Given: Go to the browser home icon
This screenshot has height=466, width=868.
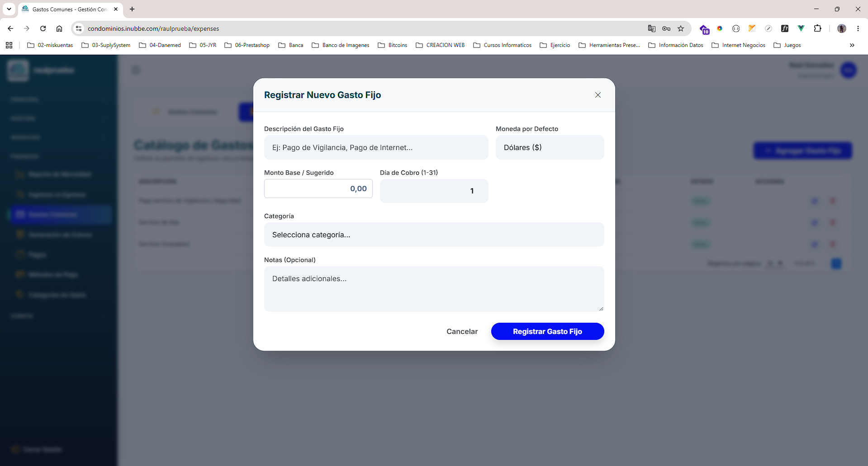Looking at the screenshot, I should 59,28.
